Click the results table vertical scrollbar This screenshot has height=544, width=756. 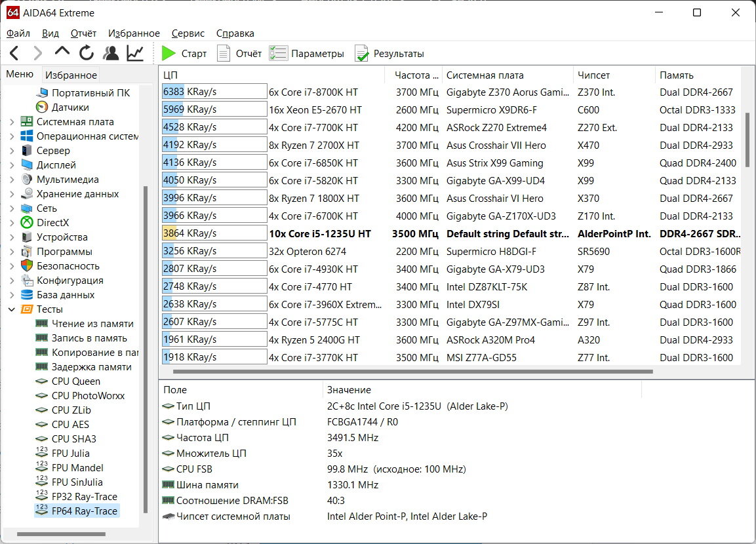coord(747,140)
